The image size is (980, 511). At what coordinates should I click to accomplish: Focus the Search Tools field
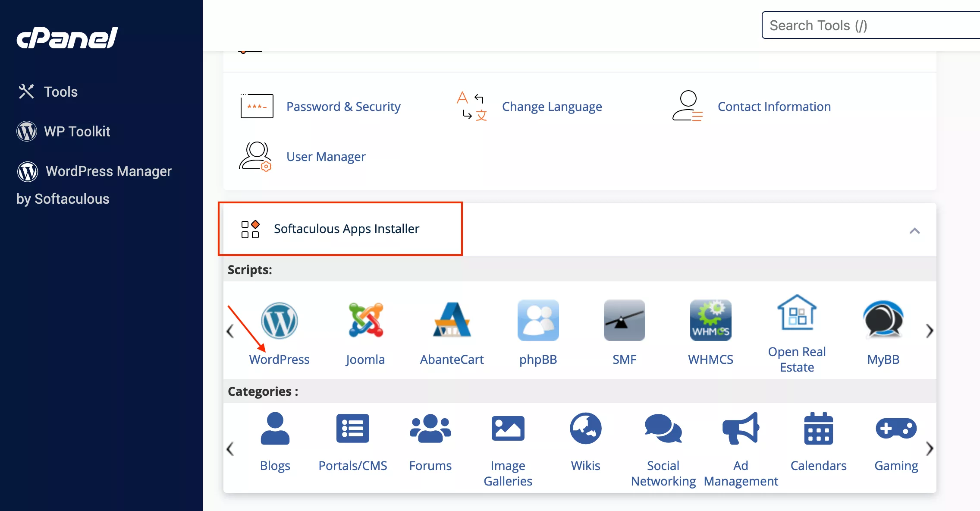(871, 25)
